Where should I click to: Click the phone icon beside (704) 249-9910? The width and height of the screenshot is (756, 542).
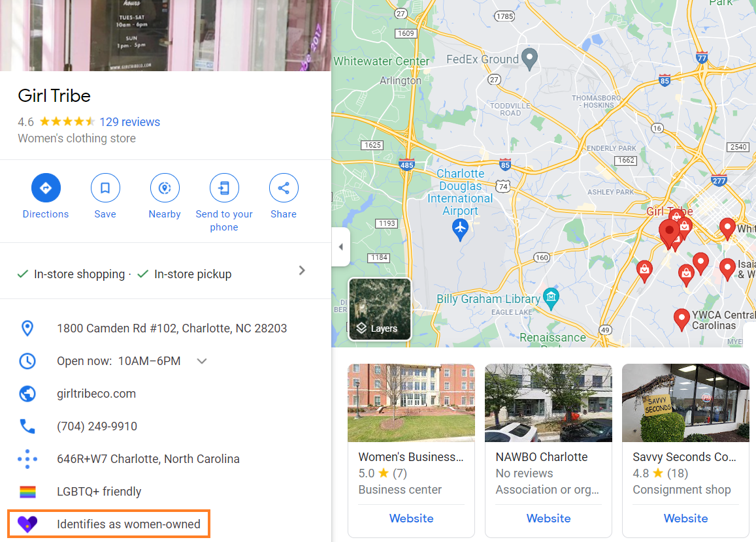(27, 426)
